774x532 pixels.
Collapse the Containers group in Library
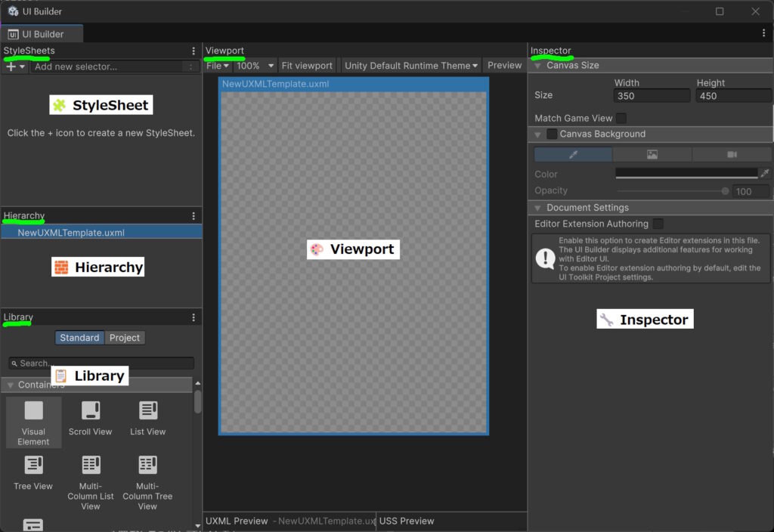point(11,385)
